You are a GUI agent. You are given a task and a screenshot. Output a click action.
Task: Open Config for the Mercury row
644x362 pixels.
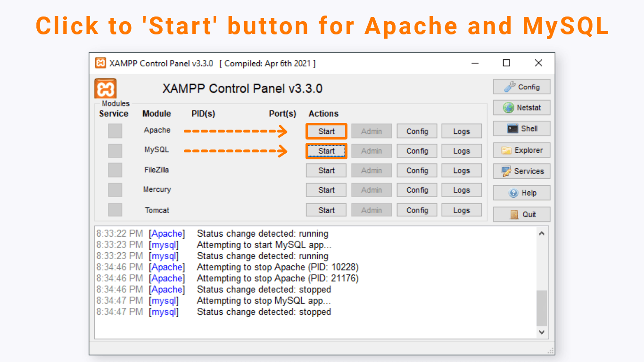click(417, 190)
